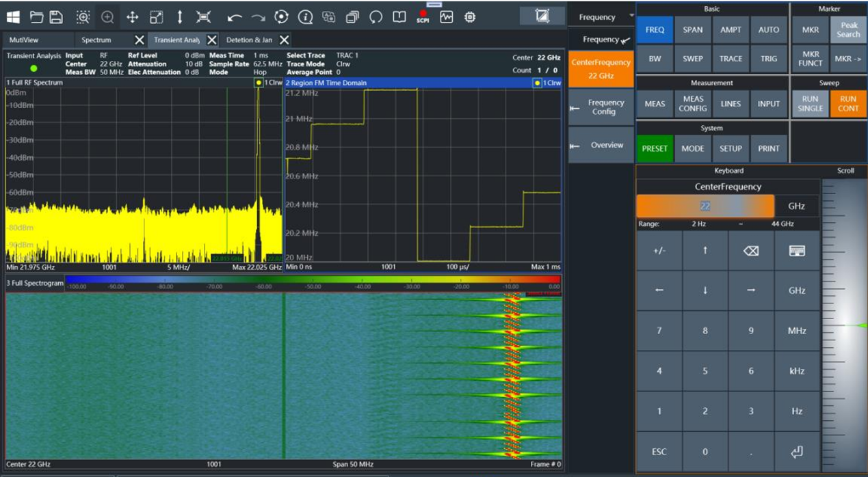Screen dimensions: 868x477
Task: Click the crossed-square icon at toolbar right
Action: coord(542,16)
